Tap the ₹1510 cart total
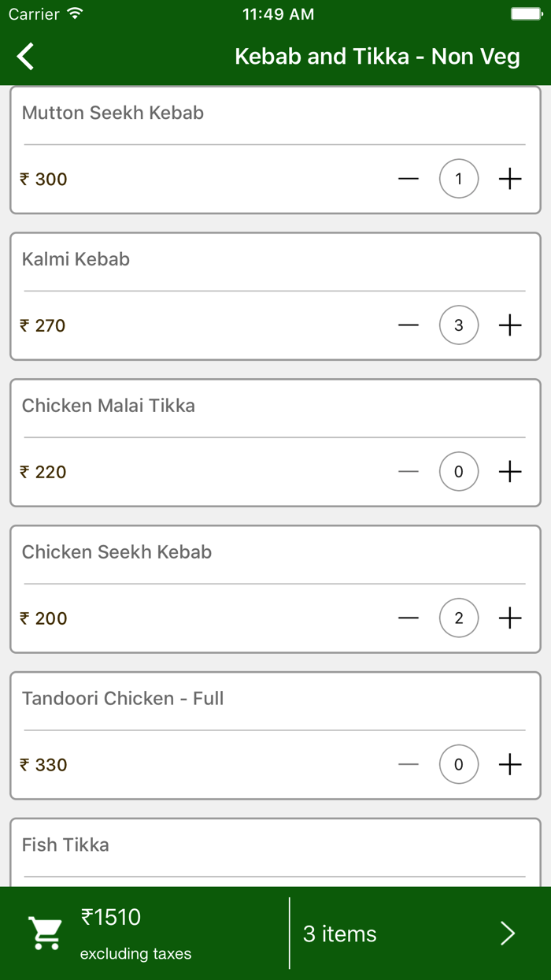 click(111, 917)
